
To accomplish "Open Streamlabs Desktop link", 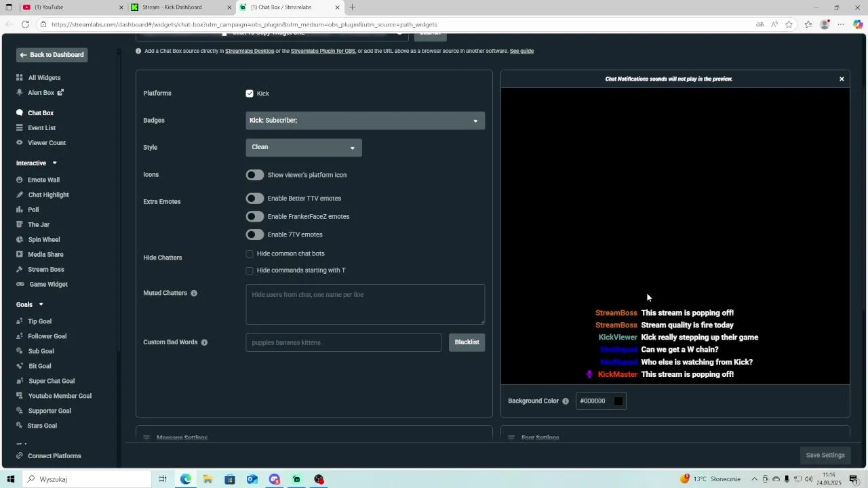I will (x=250, y=52).
